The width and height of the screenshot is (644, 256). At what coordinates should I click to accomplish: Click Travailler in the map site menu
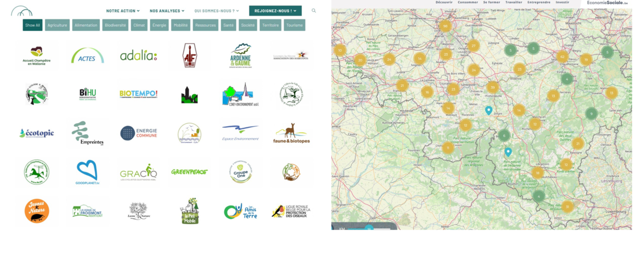coord(514,3)
